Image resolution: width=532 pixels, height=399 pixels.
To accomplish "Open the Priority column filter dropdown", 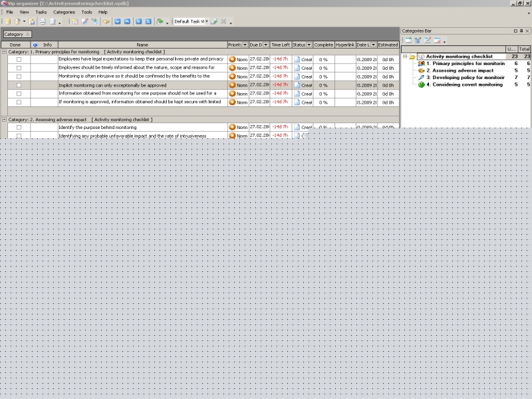I will 244,45.
